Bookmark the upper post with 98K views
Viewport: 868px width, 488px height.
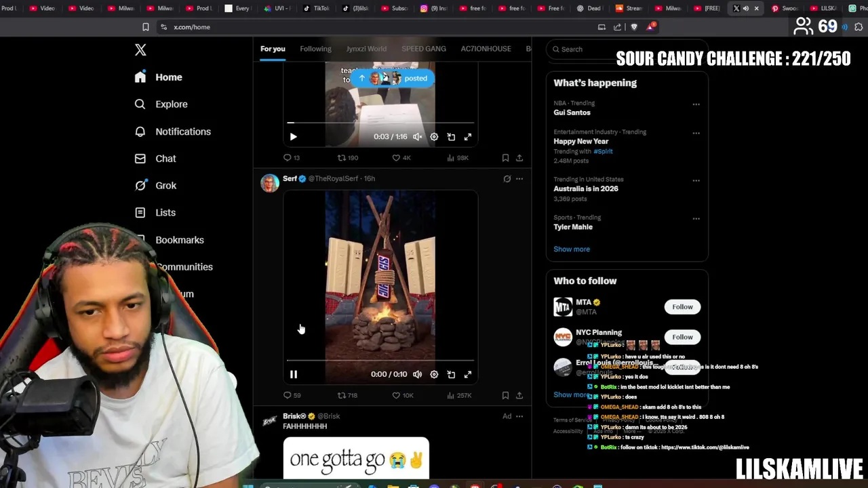click(x=505, y=158)
